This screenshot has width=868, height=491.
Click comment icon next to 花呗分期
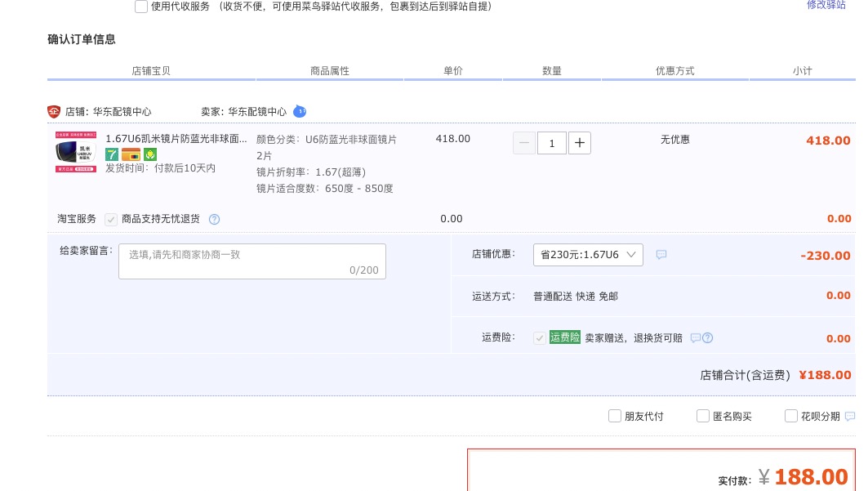click(x=850, y=417)
